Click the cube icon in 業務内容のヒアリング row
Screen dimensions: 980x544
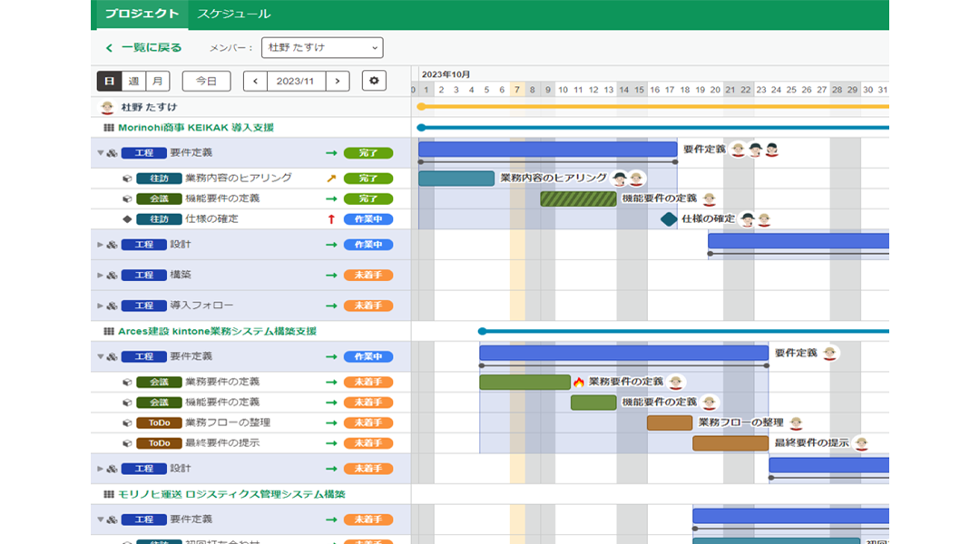click(127, 179)
